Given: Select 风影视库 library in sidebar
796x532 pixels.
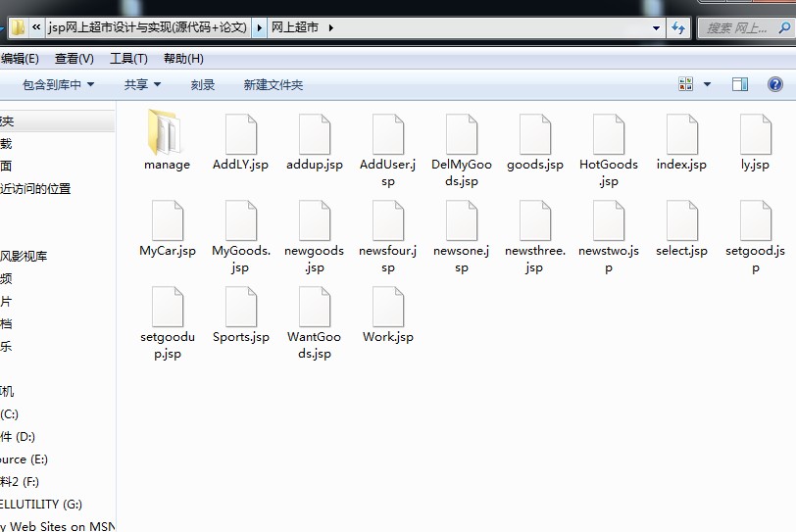Looking at the screenshot, I should [x=24, y=256].
